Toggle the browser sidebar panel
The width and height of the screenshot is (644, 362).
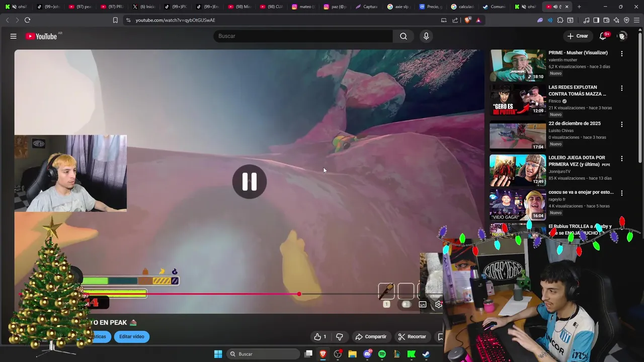click(596, 20)
